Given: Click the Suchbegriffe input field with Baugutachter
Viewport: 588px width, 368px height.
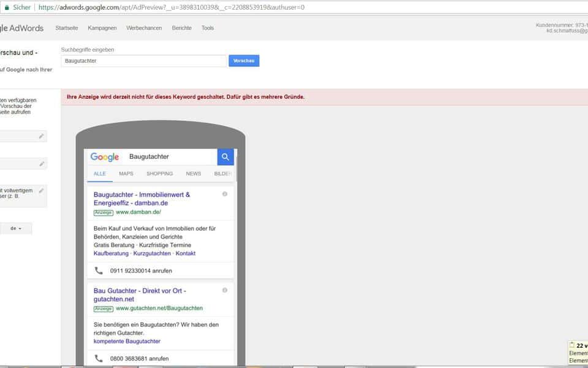Looking at the screenshot, I should [143, 61].
